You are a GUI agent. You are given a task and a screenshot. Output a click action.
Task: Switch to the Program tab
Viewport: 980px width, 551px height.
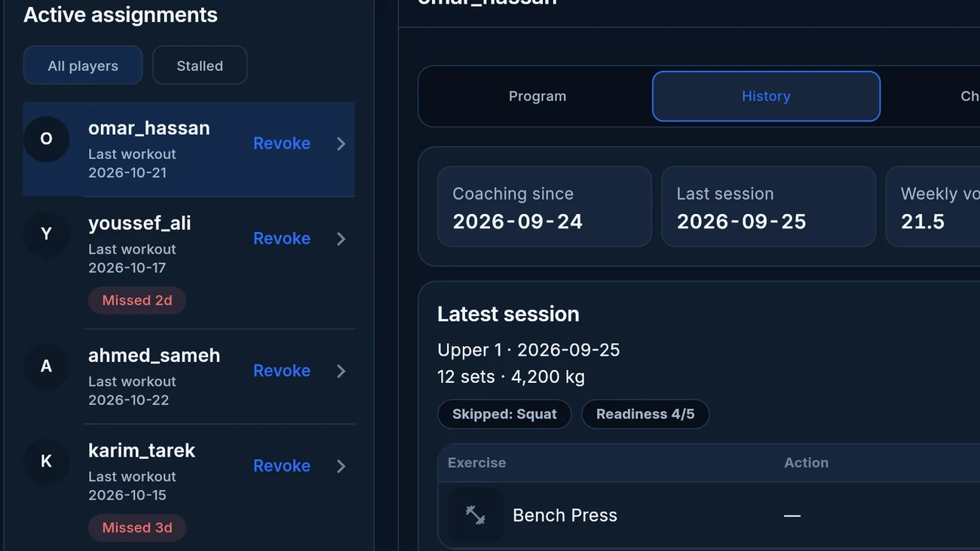[x=537, y=96]
